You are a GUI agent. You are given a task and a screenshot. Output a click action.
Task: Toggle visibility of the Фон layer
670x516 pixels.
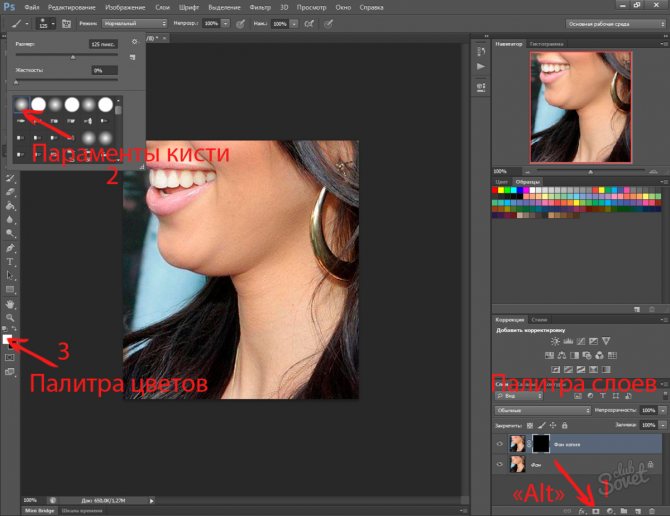498,465
